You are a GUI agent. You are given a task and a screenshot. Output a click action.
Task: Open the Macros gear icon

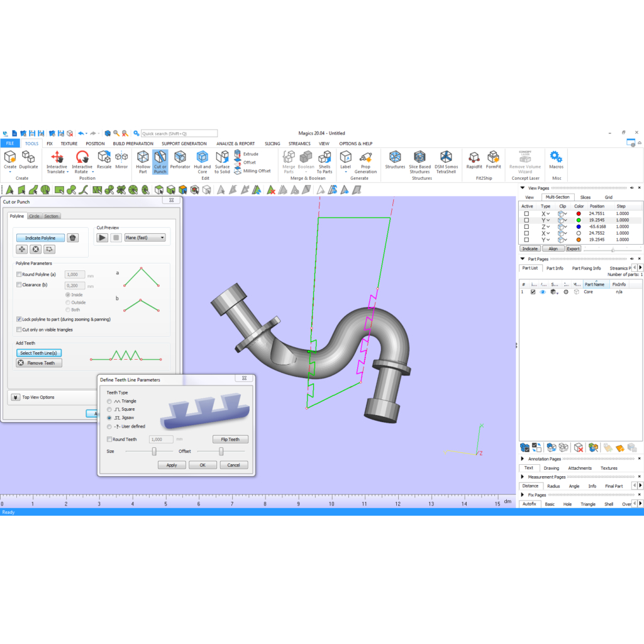556,157
